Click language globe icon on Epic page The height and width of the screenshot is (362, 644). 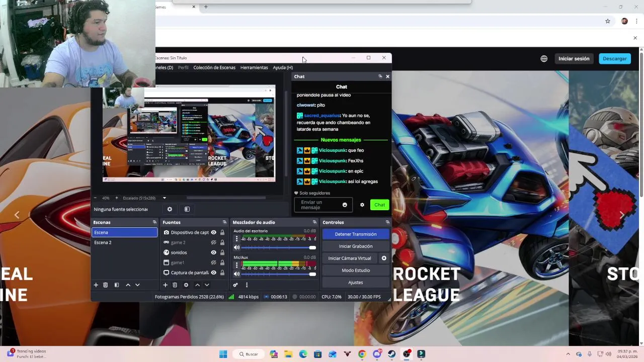(544, 59)
